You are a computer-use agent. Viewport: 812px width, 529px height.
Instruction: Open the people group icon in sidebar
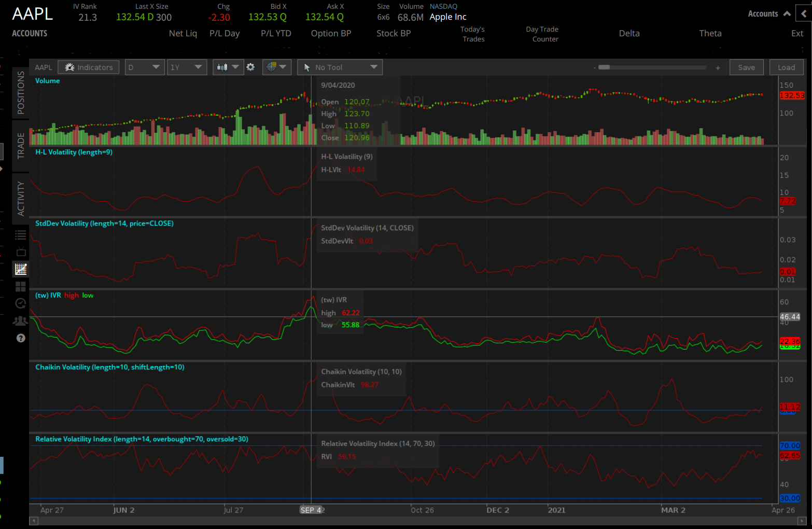(x=21, y=321)
